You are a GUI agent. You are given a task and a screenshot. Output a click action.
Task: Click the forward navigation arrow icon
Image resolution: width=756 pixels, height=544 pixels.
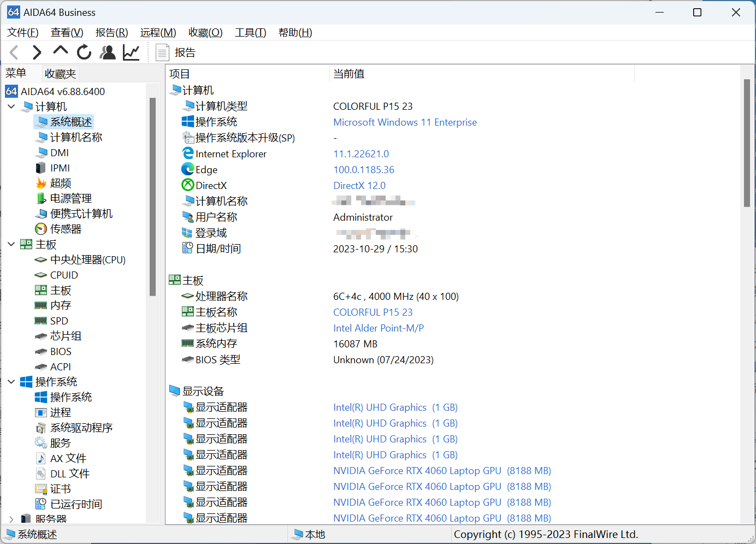pyautogui.click(x=36, y=52)
